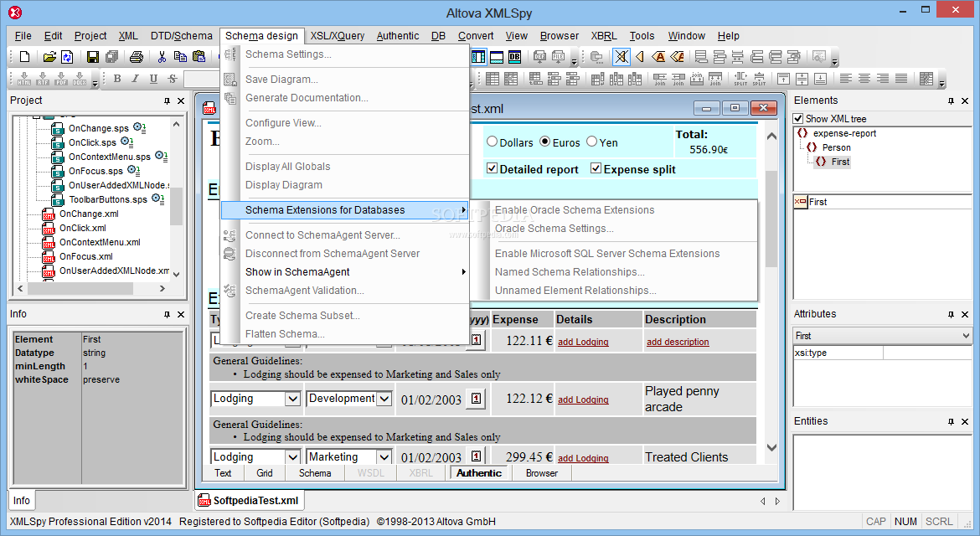Click the Reload document icon
980x536 pixels.
(67, 57)
